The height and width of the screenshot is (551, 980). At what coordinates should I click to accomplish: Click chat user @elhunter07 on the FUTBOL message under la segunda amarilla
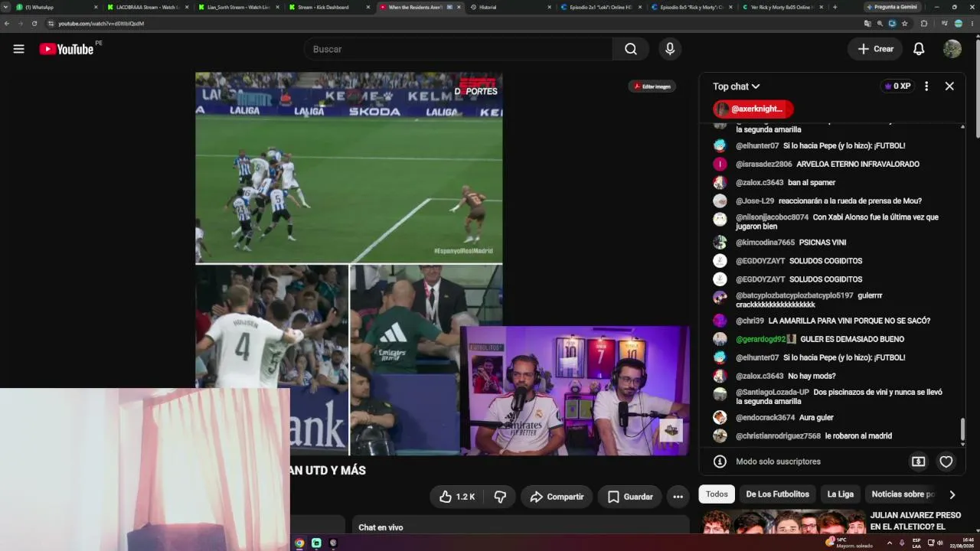click(757, 146)
